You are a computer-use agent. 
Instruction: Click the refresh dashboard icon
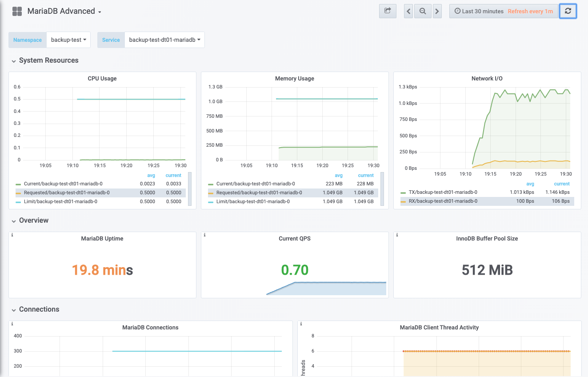[x=568, y=11]
